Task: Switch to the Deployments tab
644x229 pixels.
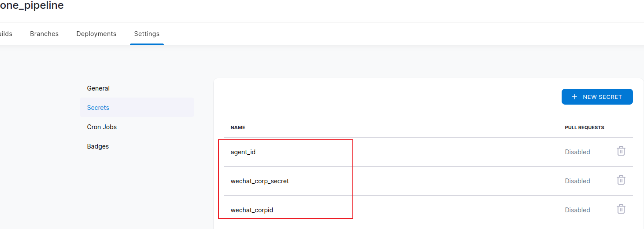Action: 96,34
